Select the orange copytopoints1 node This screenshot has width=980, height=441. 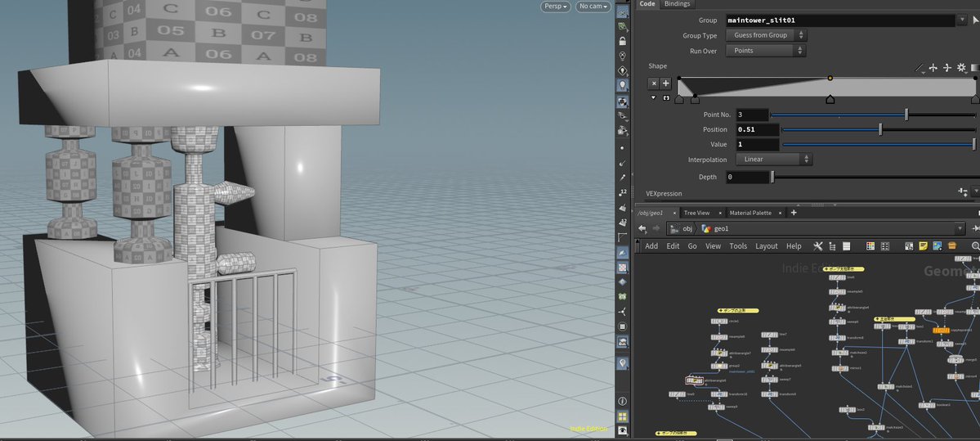[941, 331]
